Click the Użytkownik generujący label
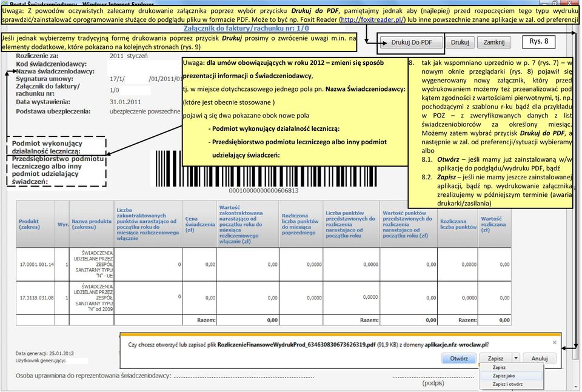 [x=41, y=360]
